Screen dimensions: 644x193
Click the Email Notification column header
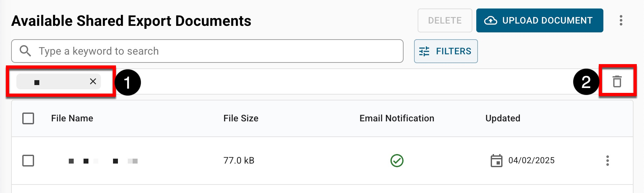pos(397,118)
